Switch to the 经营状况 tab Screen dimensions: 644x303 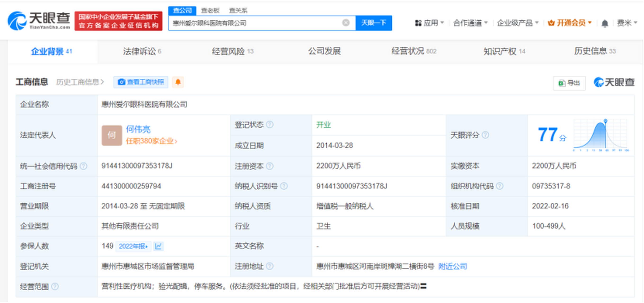pyautogui.click(x=414, y=51)
